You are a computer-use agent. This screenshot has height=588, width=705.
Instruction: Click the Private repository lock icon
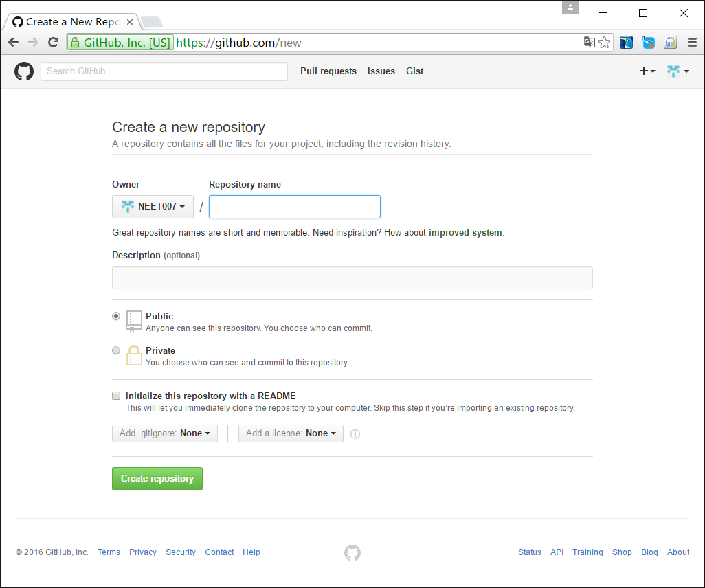click(133, 355)
